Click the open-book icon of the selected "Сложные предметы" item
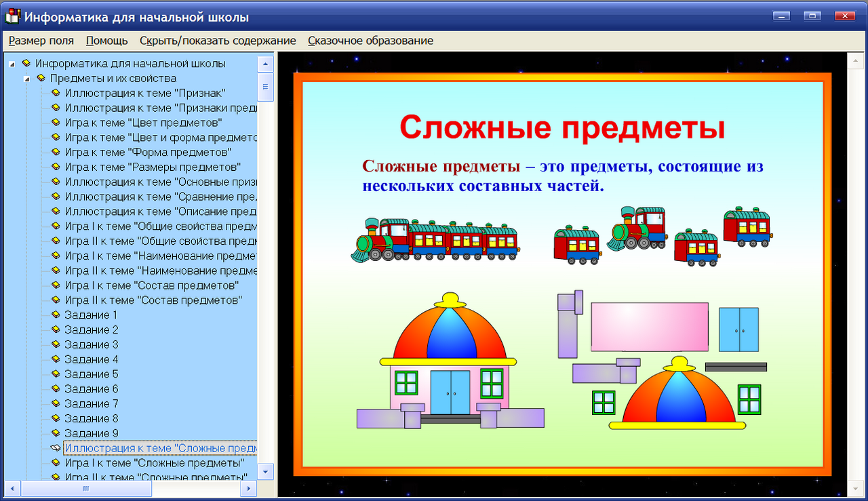 click(56, 447)
